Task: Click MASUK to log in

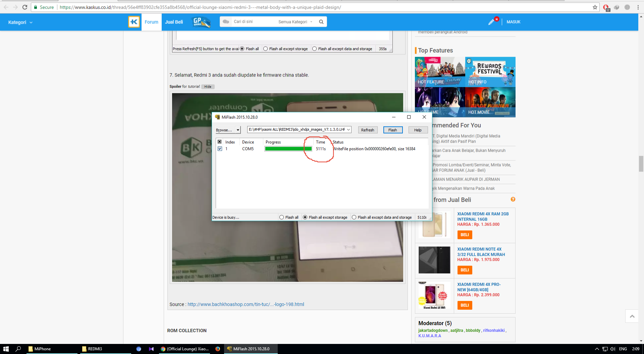Action: [x=514, y=22]
